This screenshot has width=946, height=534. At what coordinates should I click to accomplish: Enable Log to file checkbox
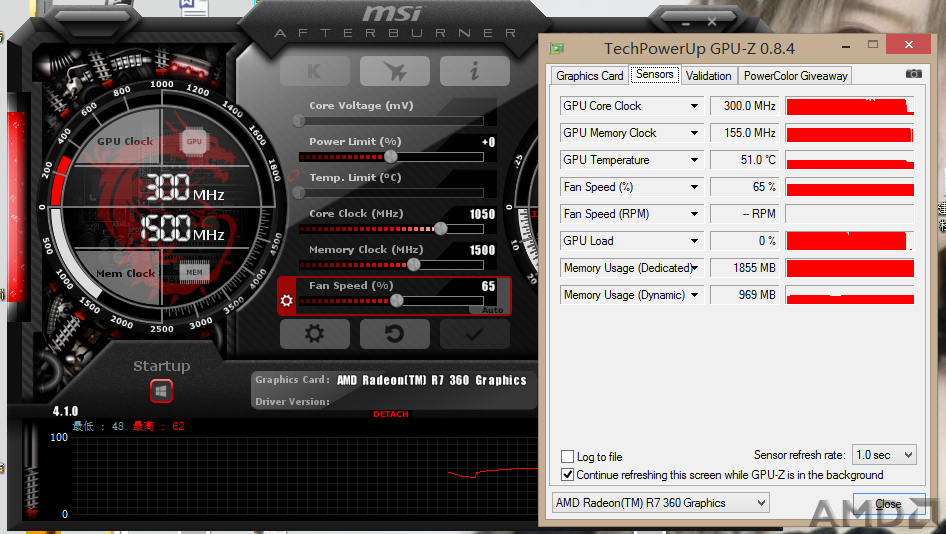pyautogui.click(x=567, y=456)
